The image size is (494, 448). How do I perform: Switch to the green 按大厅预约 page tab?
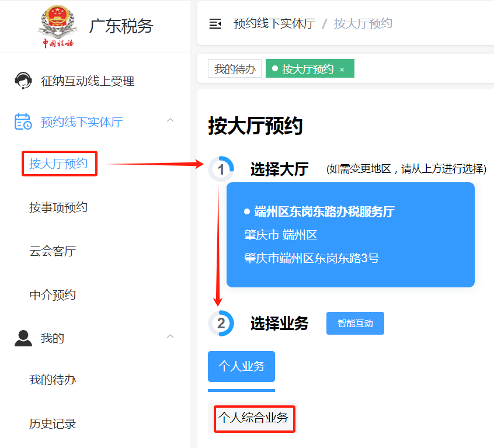click(309, 68)
